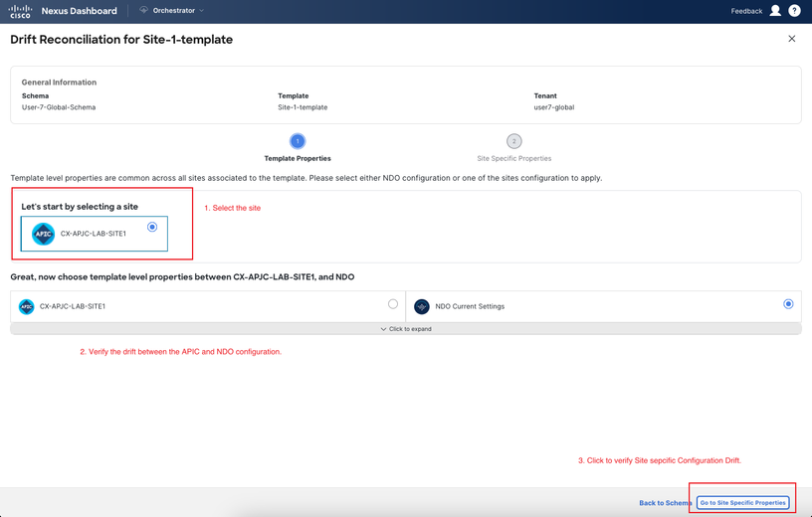Click 'Let's start by selecting a site' heading
Image resolution: width=812 pixels, height=517 pixels.
coord(80,207)
